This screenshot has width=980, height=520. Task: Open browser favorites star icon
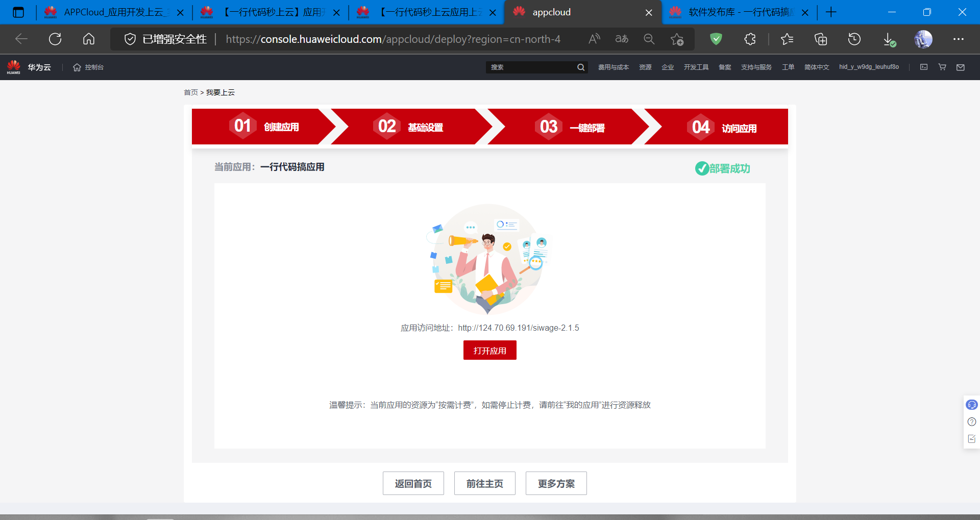787,39
